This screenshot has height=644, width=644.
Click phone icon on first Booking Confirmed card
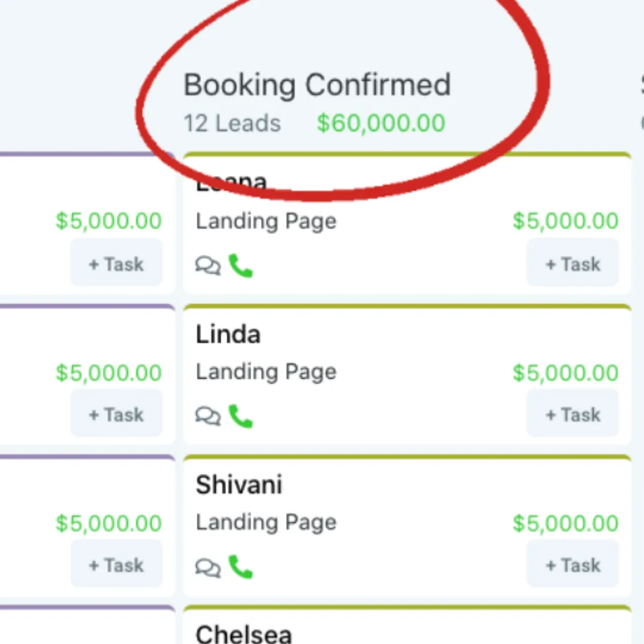(241, 266)
